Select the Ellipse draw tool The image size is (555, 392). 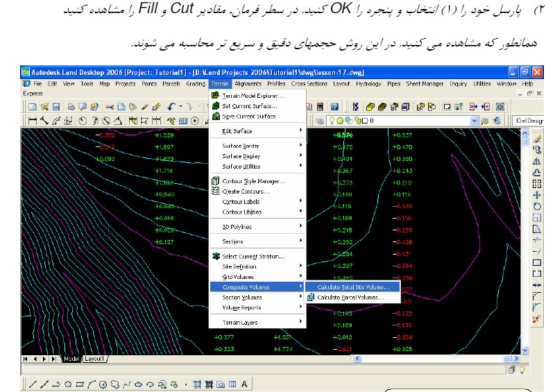(138, 384)
